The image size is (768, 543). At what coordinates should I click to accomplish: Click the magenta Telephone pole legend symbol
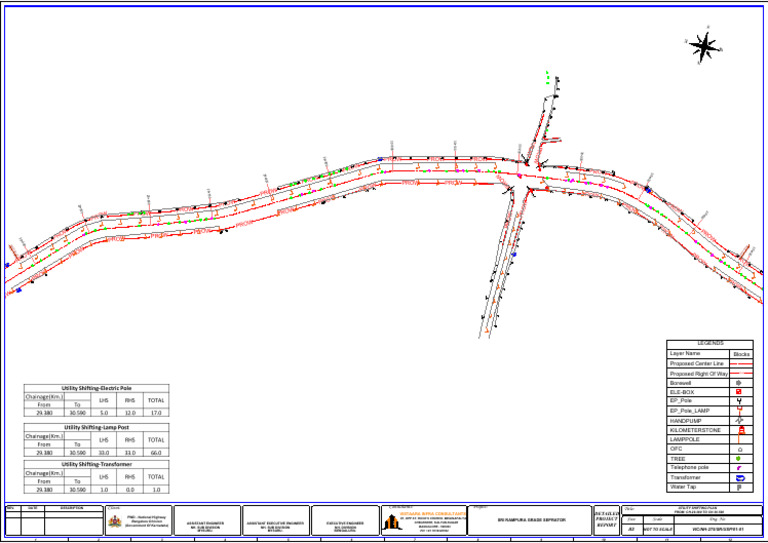coord(739,468)
